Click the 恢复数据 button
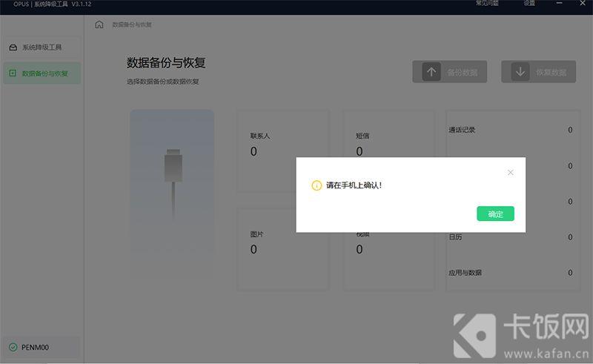This screenshot has width=593, height=364. click(539, 72)
